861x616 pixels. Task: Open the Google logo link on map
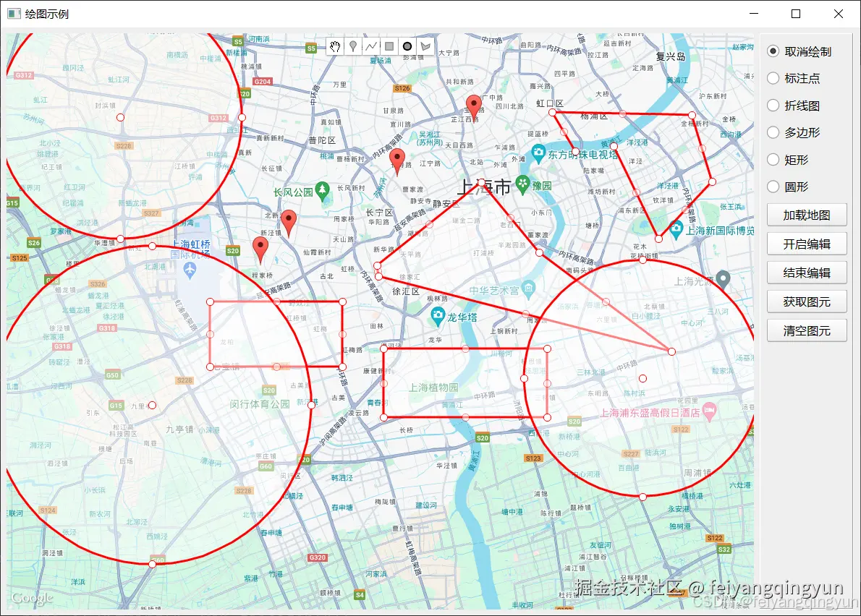coord(32,598)
